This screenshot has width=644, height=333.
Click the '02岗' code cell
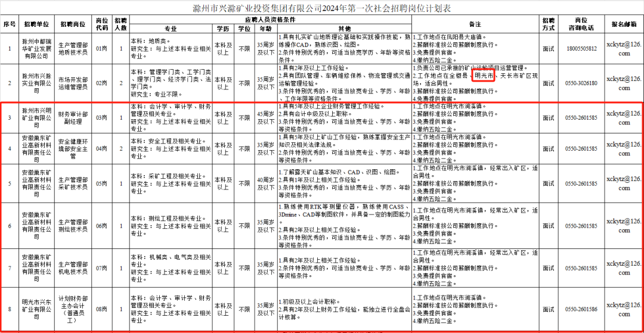(x=101, y=83)
